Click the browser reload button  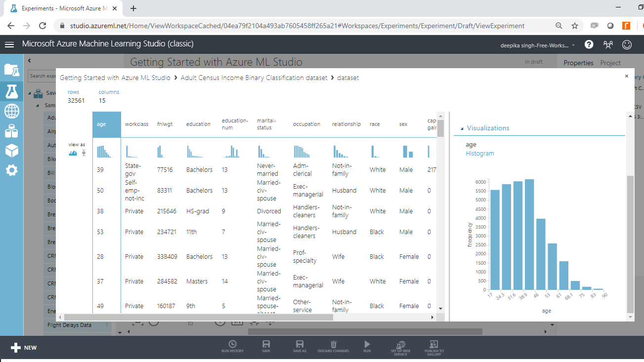tap(43, 26)
